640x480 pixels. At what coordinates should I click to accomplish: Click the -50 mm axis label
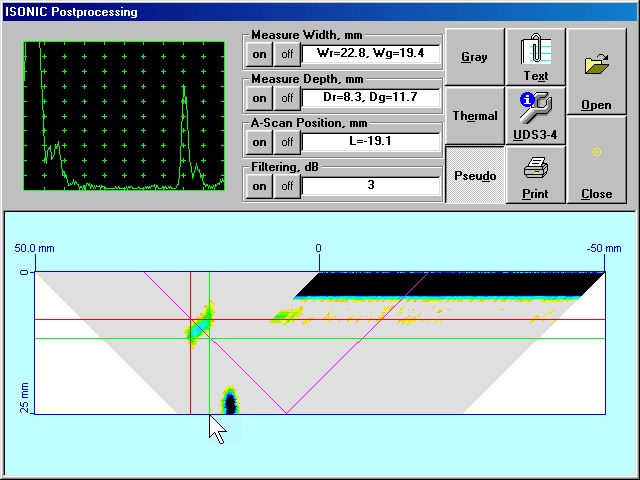[604, 248]
